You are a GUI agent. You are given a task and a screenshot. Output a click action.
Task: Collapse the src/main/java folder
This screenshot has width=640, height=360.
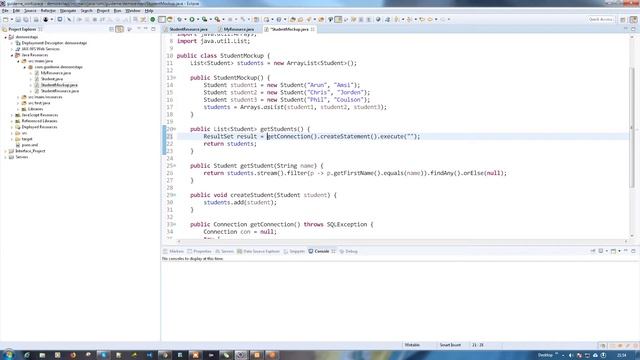click(x=18, y=61)
